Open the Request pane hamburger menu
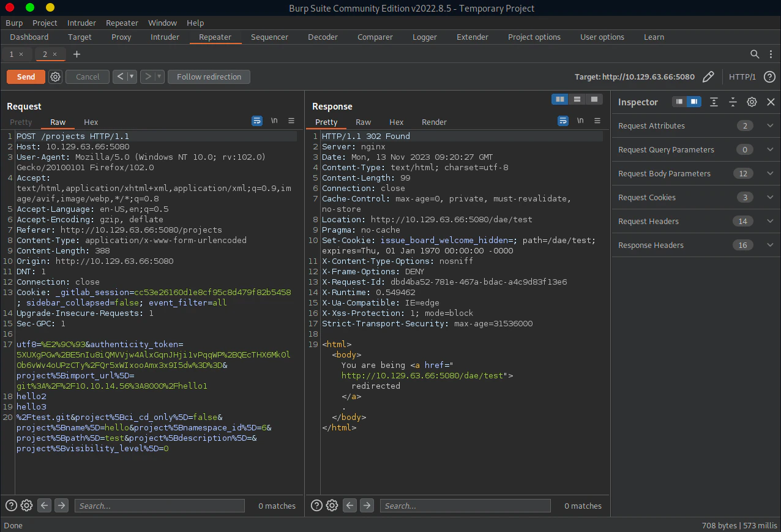781x532 pixels. coord(291,121)
